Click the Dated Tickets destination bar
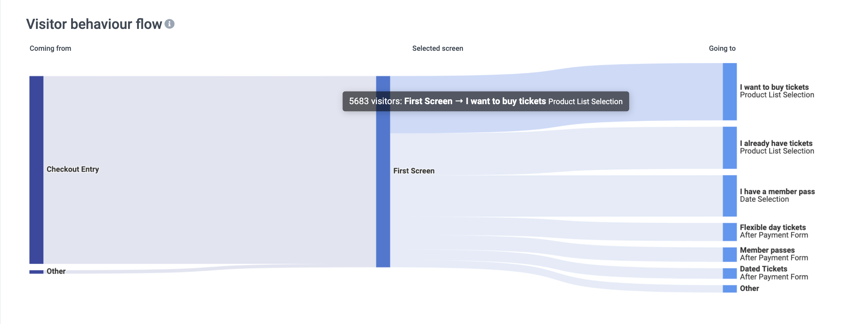Screen dimensions: 868x324 730,273
